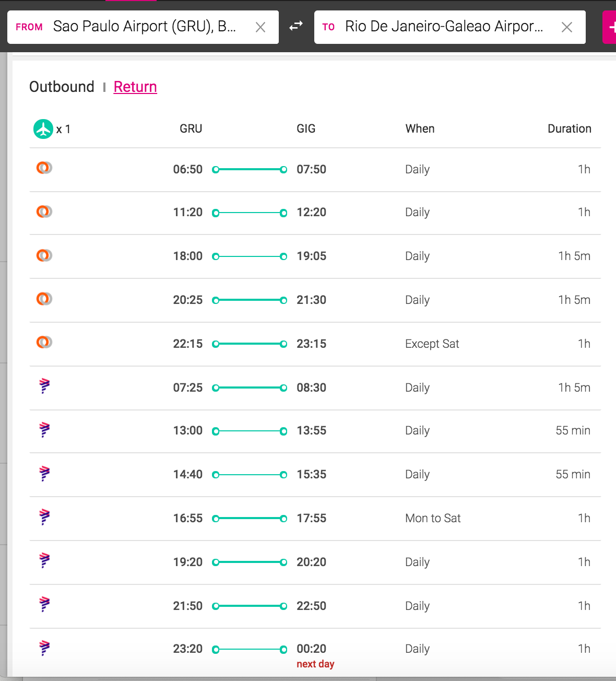Screen dimensions: 616x681
Task: Clear the Sao Paulo FROM field
Action: (x=260, y=27)
